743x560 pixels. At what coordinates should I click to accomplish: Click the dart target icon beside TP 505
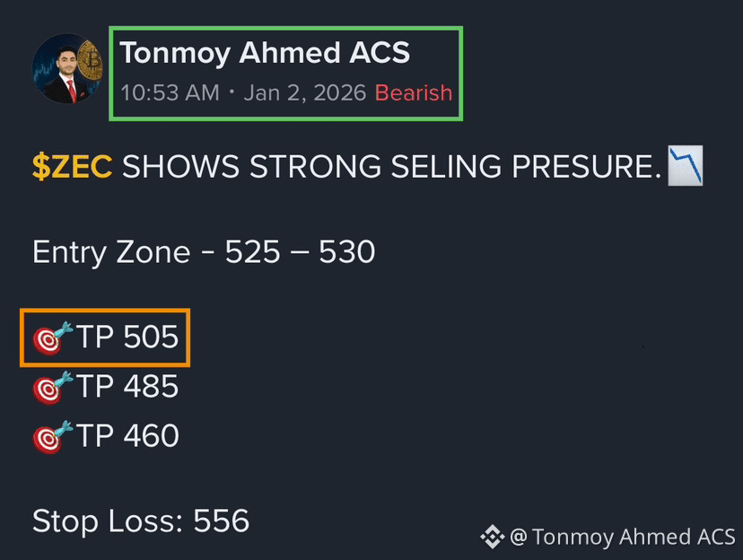click(x=53, y=337)
